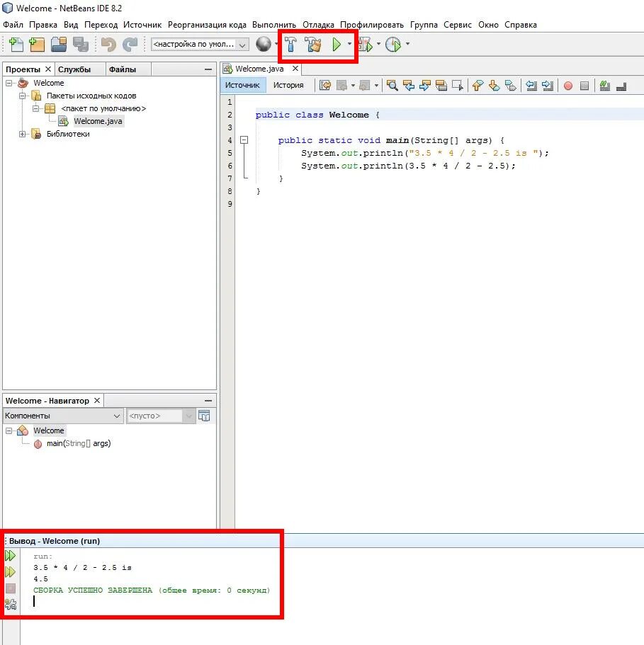The image size is (644, 645).
Task: Open the Правка menu
Action: click(43, 25)
